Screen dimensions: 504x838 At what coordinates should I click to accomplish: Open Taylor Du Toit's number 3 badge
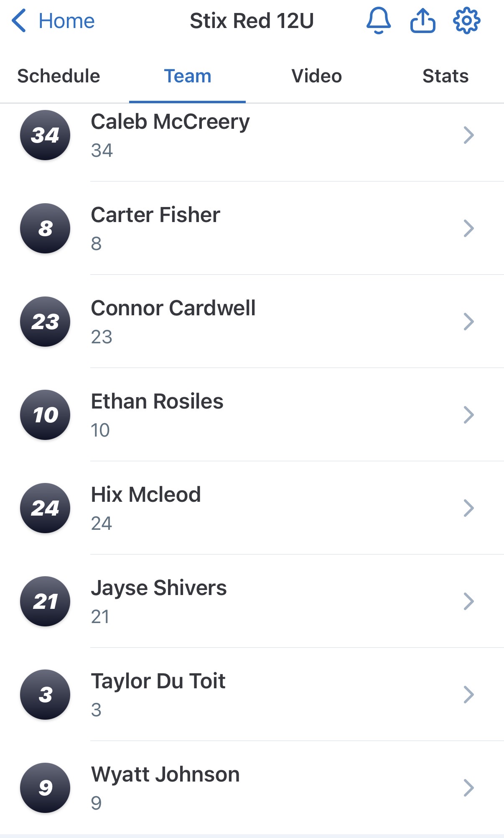(45, 695)
